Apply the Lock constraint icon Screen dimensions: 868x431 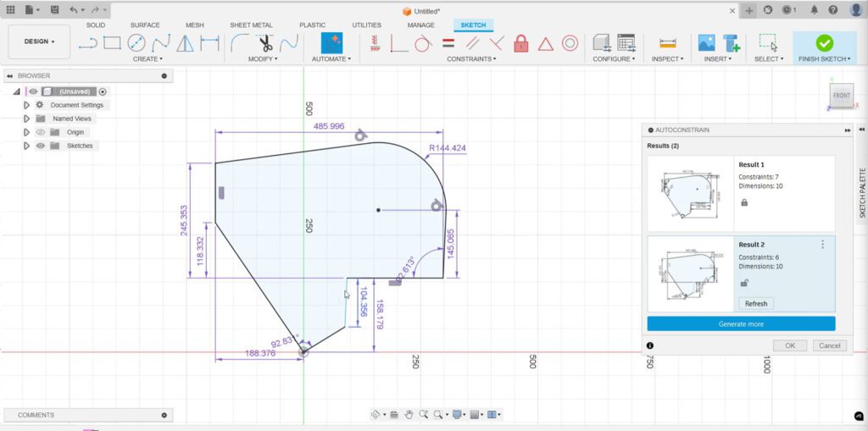pyautogui.click(x=521, y=43)
